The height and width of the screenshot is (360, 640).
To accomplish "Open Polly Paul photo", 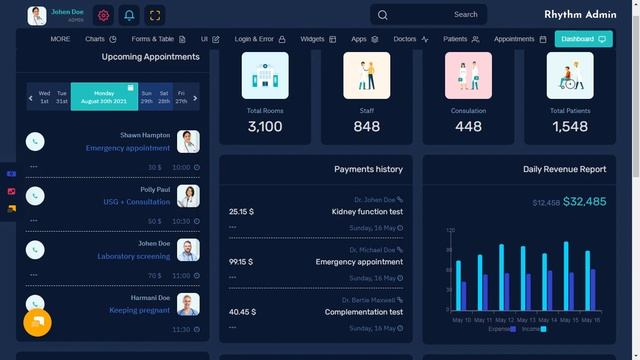I will tap(188, 196).
